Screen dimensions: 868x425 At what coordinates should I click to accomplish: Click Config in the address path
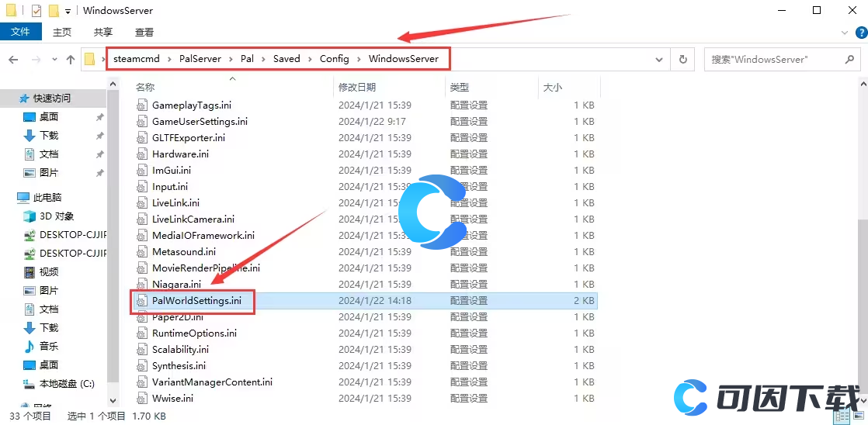click(x=335, y=59)
